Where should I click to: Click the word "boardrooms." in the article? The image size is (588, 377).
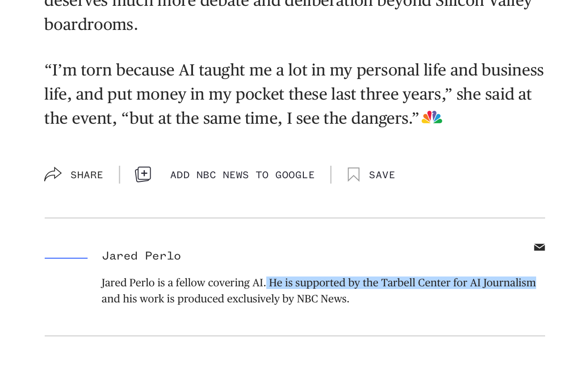click(91, 25)
